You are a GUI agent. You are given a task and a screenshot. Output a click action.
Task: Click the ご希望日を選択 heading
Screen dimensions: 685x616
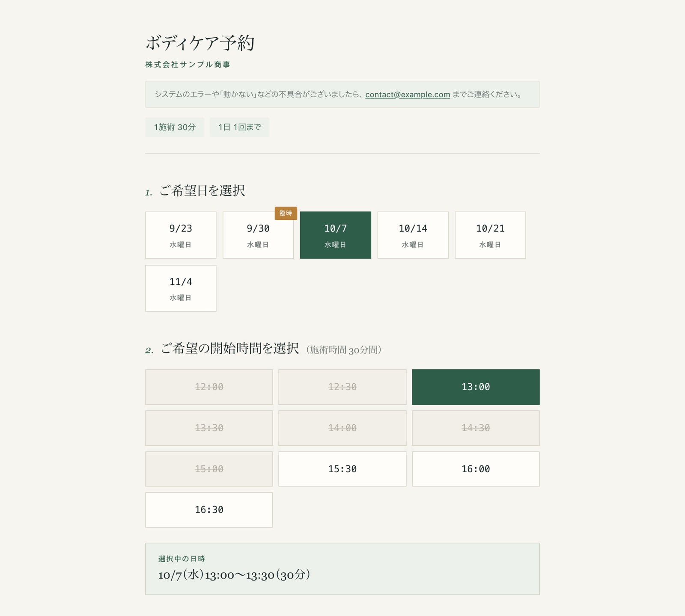click(x=202, y=190)
